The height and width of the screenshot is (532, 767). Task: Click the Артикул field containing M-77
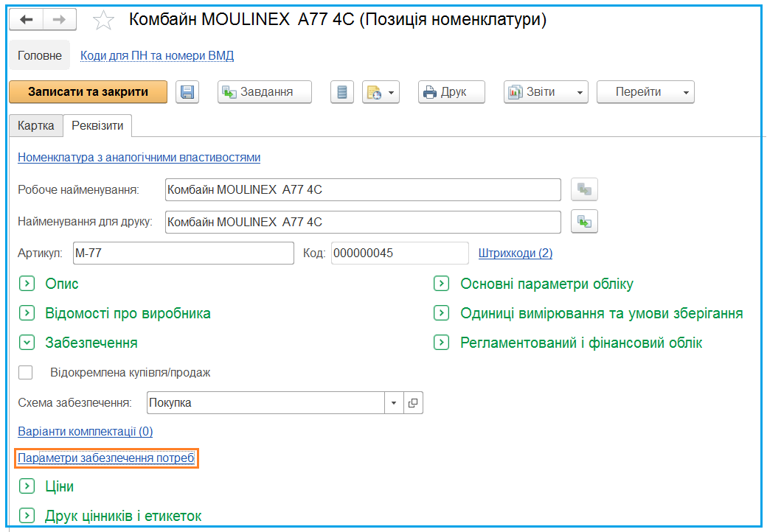184,253
